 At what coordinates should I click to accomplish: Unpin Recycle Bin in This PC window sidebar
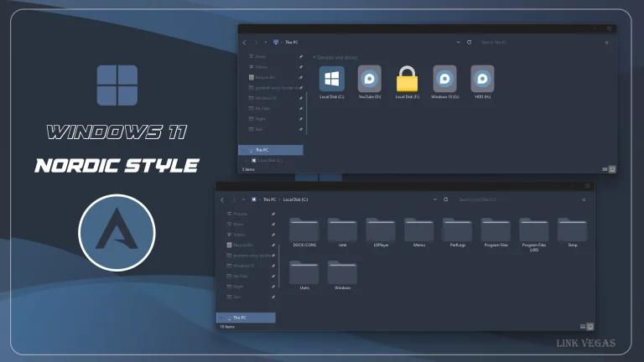coord(301,77)
